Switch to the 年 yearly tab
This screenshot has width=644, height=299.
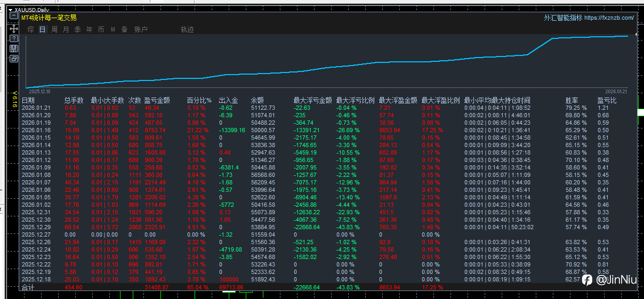click(89, 30)
